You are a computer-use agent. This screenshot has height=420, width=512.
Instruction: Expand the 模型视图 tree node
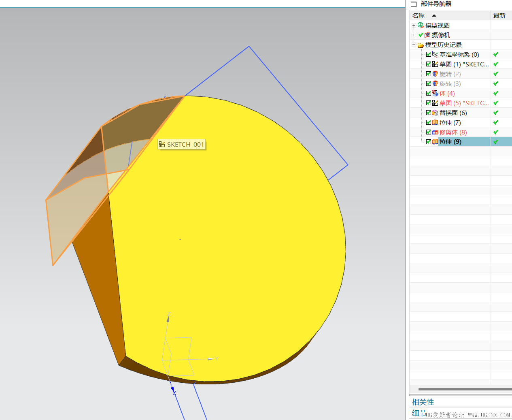pos(414,25)
